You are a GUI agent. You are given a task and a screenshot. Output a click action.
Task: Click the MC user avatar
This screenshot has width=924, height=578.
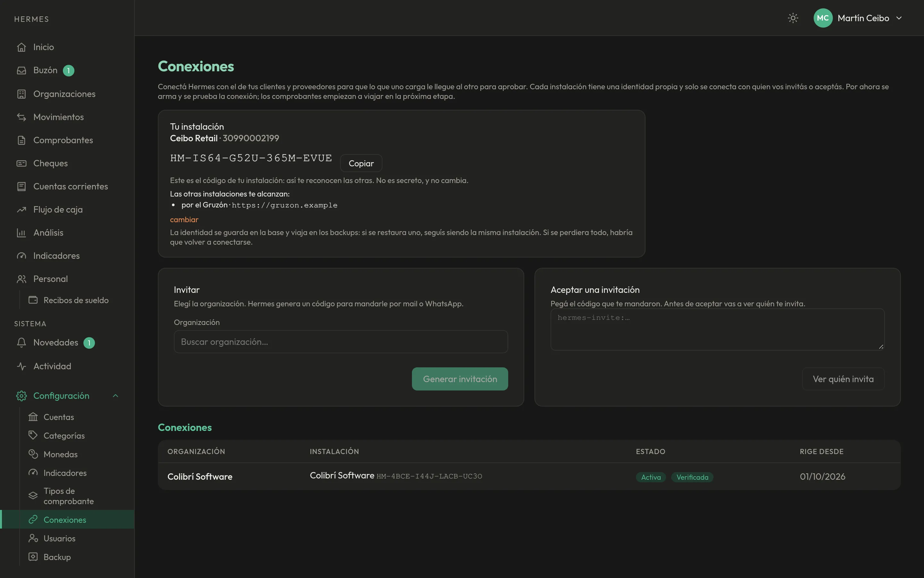click(823, 18)
